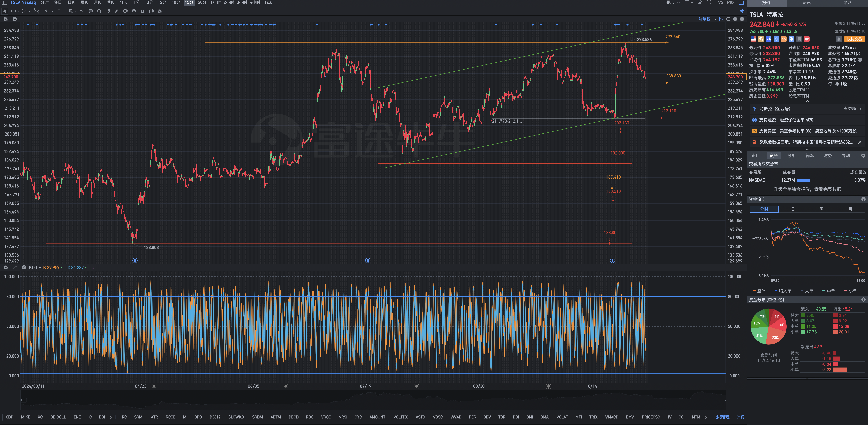Zoom in chart with plus icon
This screenshot has height=425, width=868.
click(x=742, y=19)
